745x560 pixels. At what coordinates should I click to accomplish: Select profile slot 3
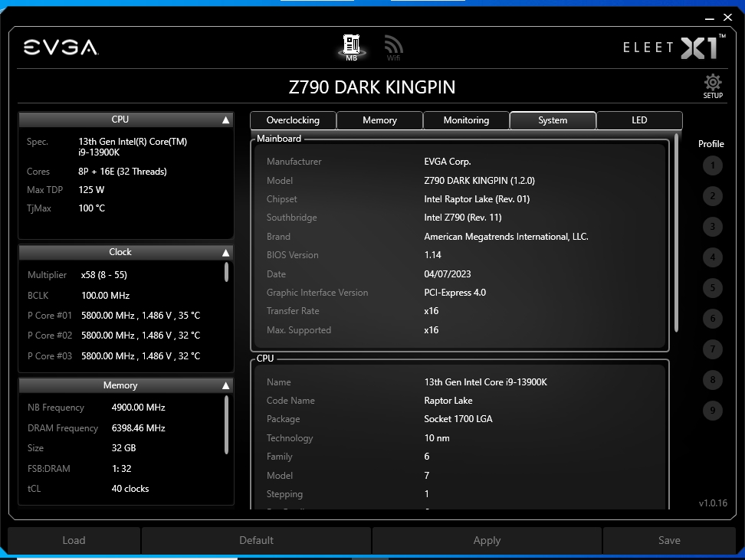point(712,227)
